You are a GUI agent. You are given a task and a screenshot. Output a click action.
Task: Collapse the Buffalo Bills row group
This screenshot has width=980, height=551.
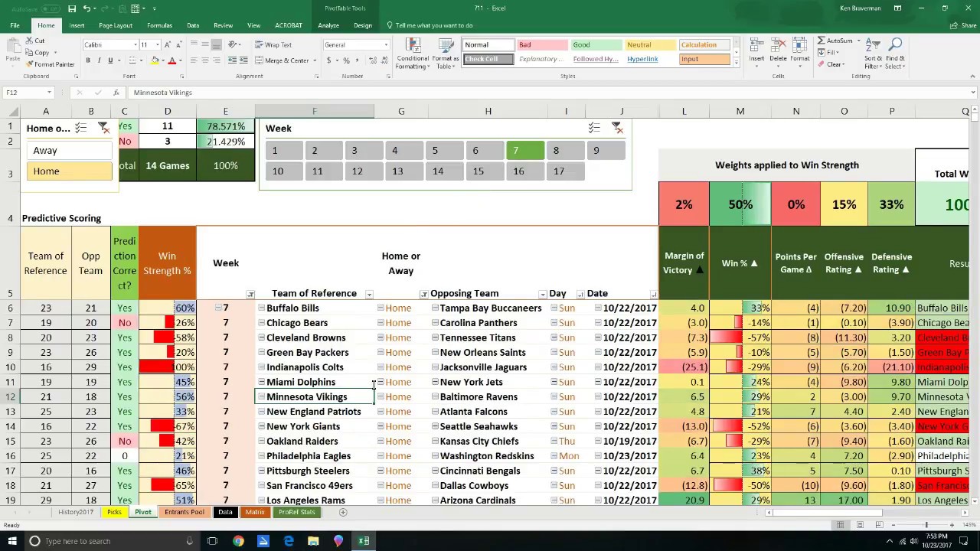[262, 308]
